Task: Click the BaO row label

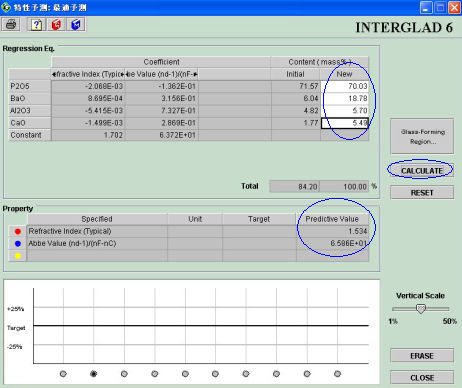Action: (30, 99)
